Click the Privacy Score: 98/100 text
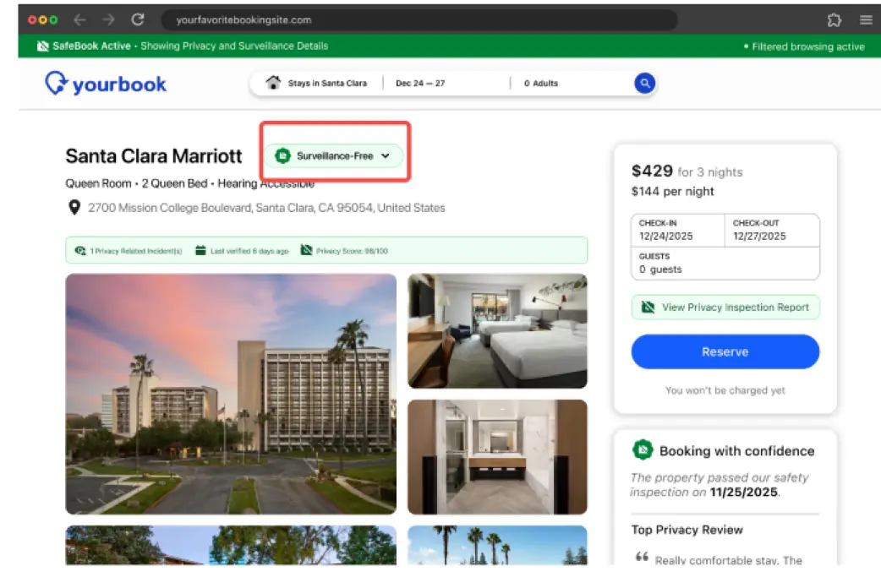This screenshot has width=881, height=588. (352, 251)
